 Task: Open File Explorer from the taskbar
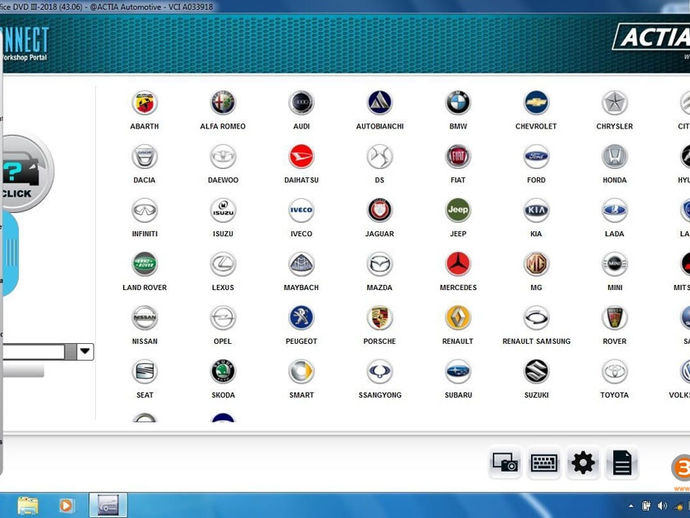coord(28,505)
